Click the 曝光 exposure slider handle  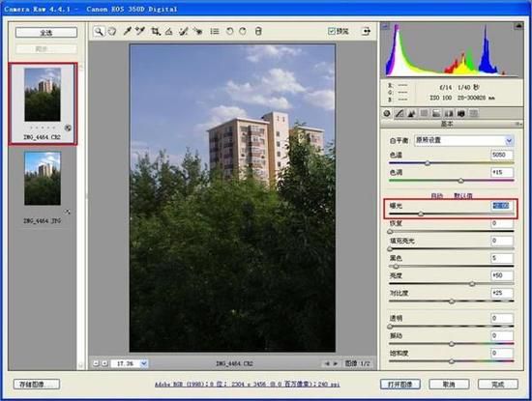[x=421, y=214]
